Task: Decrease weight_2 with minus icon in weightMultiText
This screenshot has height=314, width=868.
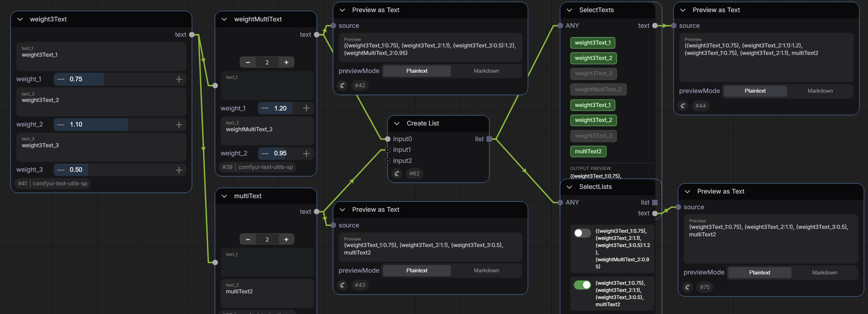Action: 265,154
